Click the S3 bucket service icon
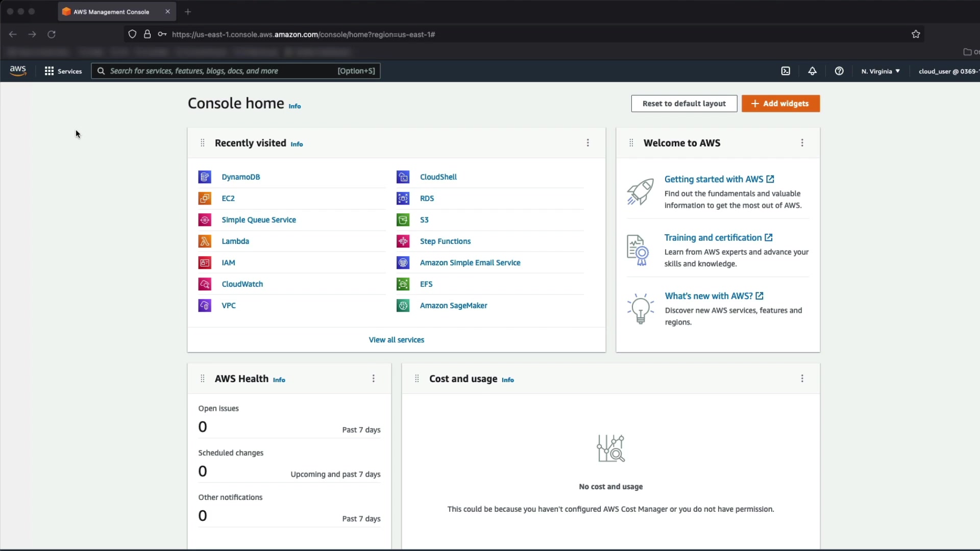The width and height of the screenshot is (980, 551). point(403,220)
